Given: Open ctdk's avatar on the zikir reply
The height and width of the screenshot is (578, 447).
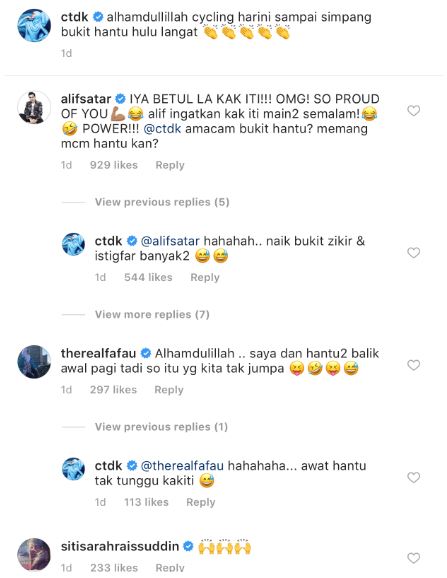Looking at the screenshot, I should click(x=73, y=244).
